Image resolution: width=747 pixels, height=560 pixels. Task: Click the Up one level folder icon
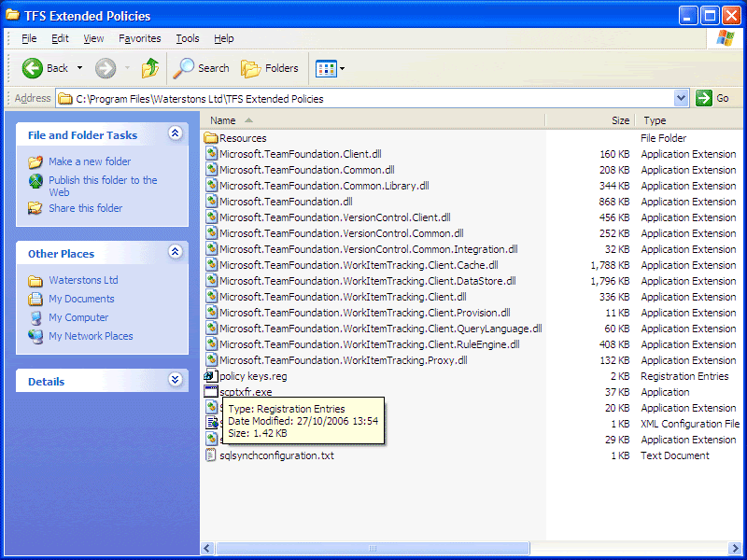click(150, 68)
